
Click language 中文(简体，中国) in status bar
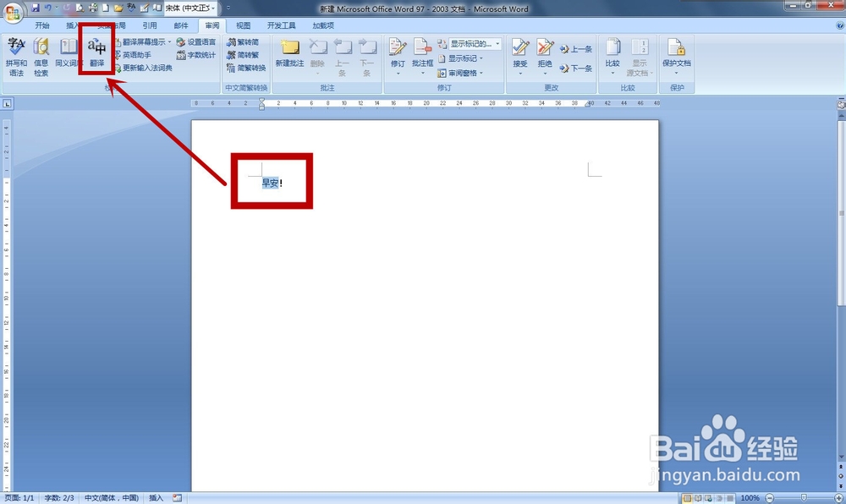coord(112,498)
